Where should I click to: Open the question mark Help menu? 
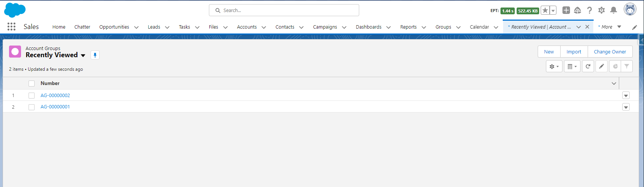pyautogui.click(x=589, y=10)
